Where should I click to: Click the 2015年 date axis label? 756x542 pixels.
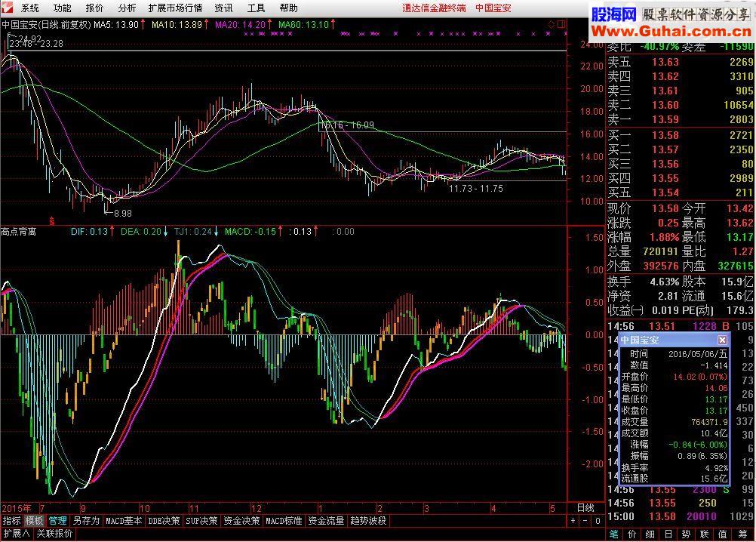[x=17, y=508]
